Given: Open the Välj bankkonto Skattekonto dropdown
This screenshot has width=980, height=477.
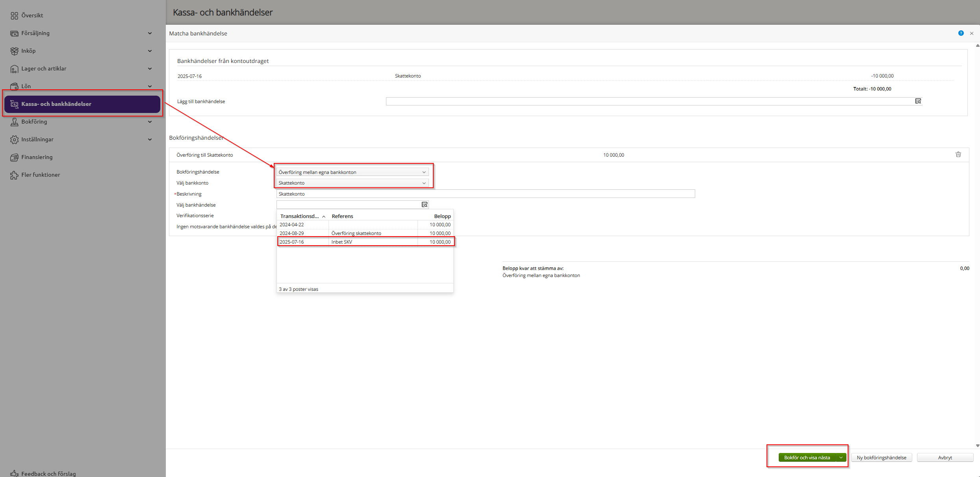Looking at the screenshot, I should 352,183.
